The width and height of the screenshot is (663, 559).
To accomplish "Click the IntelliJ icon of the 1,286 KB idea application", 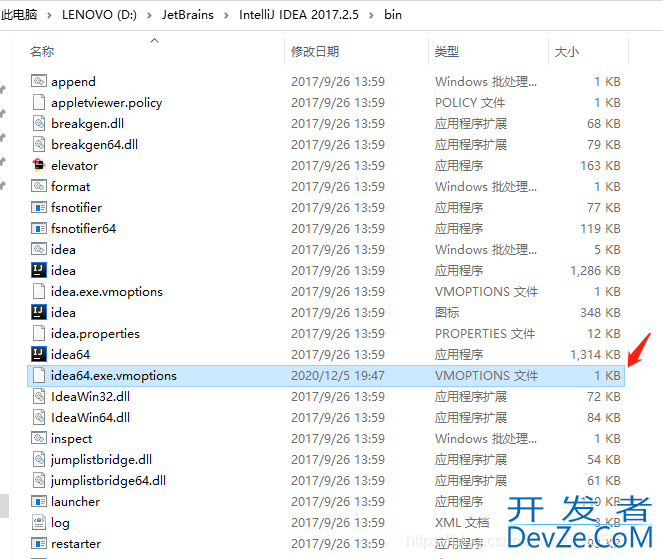I will (39, 270).
